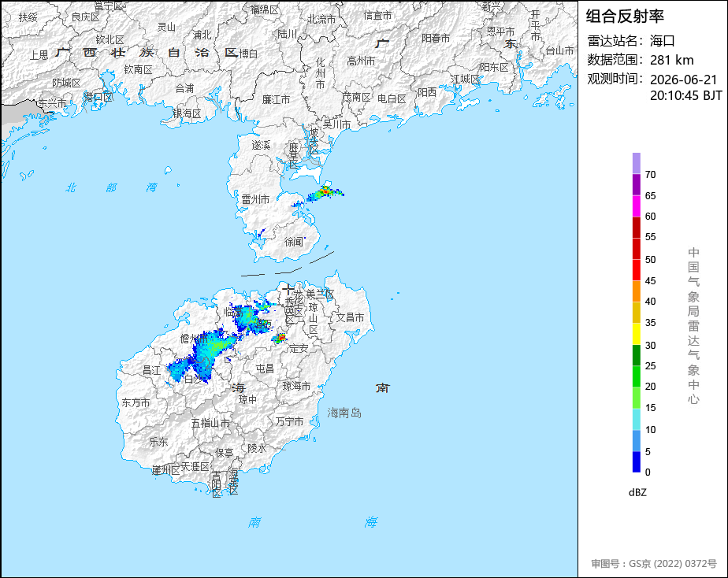The height and width of the screenshot is (578, 728).
Task: Click the 屯昌 map label
Action: (x=265, y=369)
